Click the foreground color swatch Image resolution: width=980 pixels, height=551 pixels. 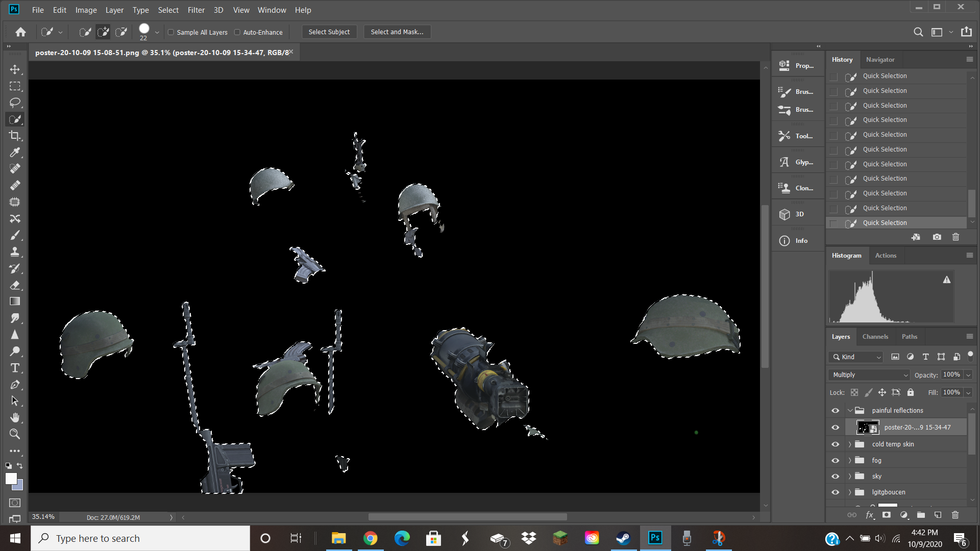[11, 479]
